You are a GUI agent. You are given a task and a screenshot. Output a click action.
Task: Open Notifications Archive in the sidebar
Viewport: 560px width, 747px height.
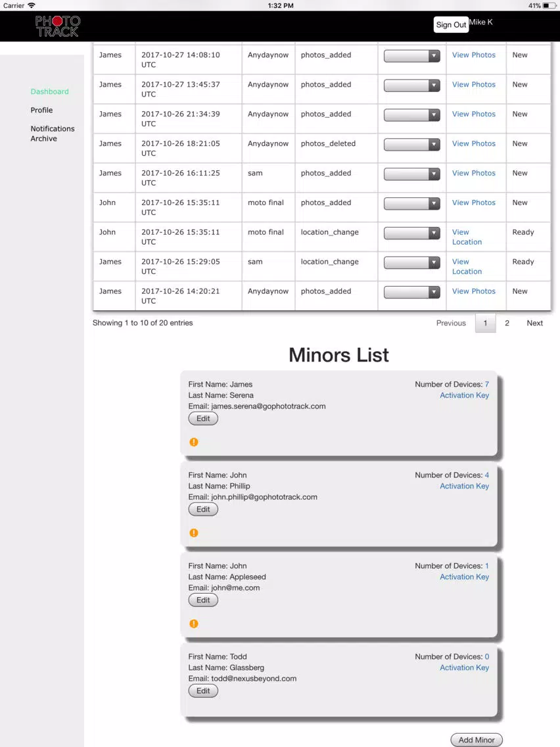pyautogui.click(x=53, y=133)
